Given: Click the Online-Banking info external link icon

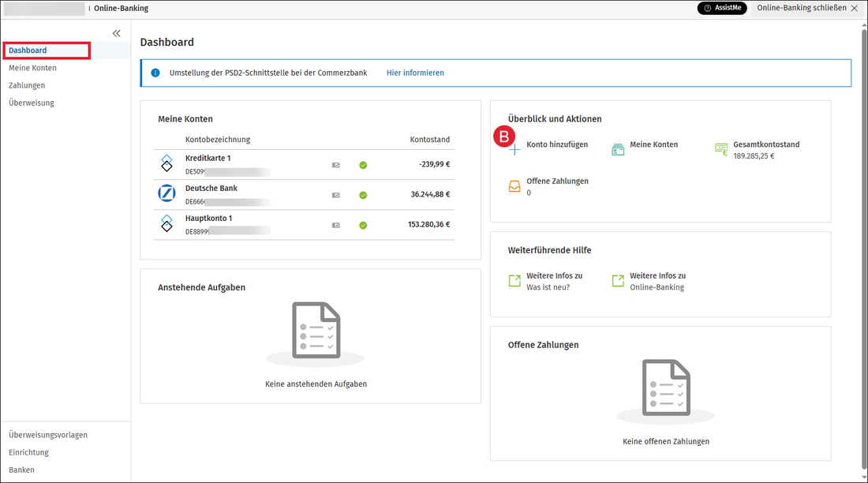Looking at the screenshot, I should [x=618, y=281].
